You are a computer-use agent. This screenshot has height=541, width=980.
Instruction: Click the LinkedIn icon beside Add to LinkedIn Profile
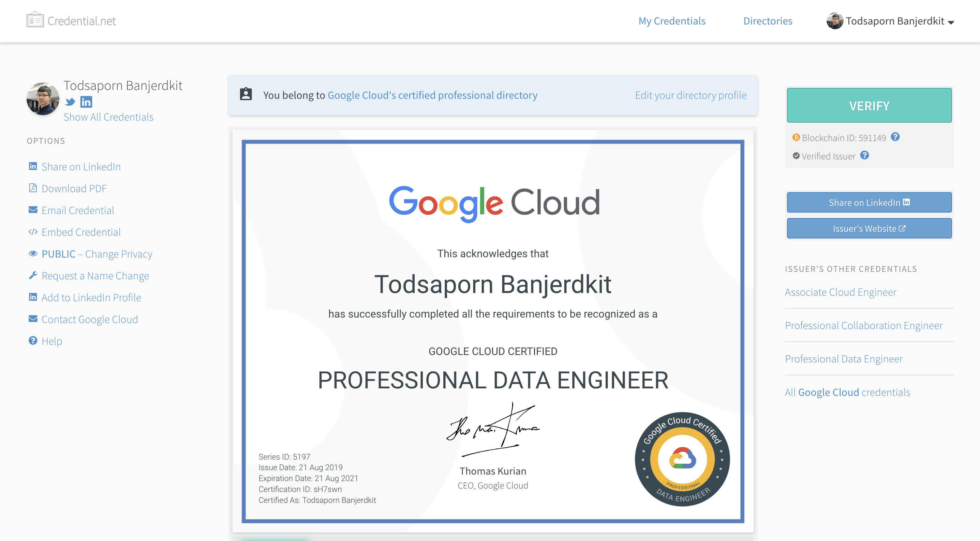tap(33, 297)
